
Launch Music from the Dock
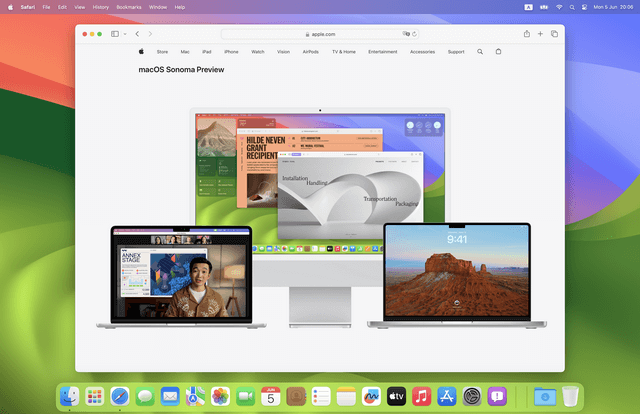[x=421, y=397]
